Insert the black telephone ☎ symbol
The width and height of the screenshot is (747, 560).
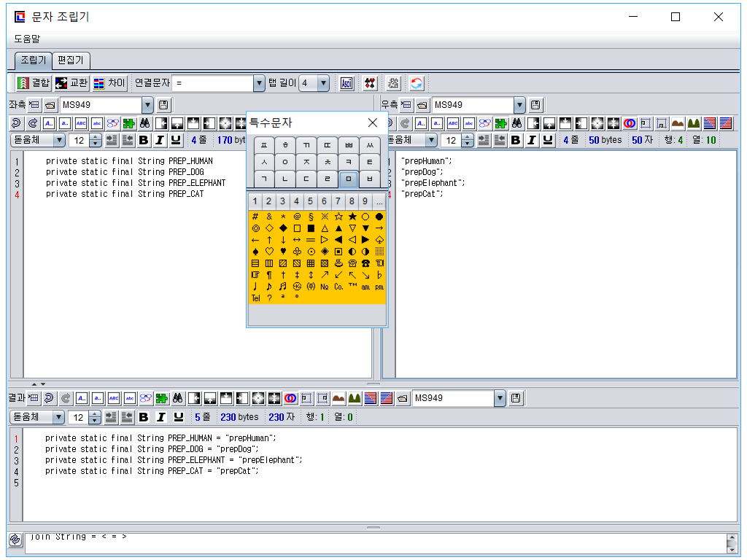tap(365, 262)
